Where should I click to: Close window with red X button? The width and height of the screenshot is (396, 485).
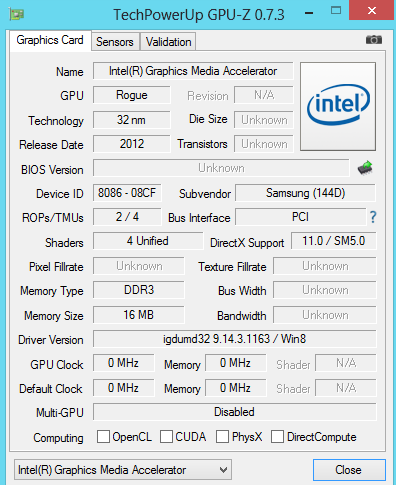372,10
